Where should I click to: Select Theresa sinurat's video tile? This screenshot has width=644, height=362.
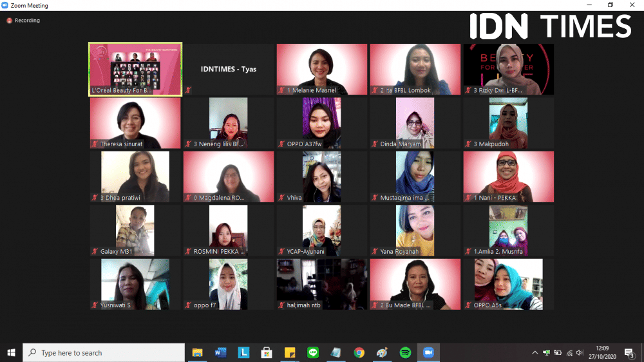pyautogui.click(x=135, y=123)
